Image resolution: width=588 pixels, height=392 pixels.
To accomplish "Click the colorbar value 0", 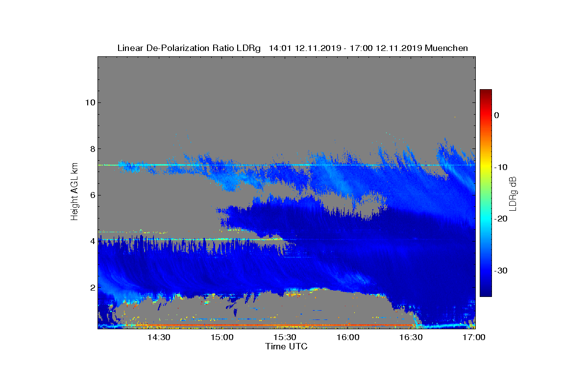I will pos(496,115).
